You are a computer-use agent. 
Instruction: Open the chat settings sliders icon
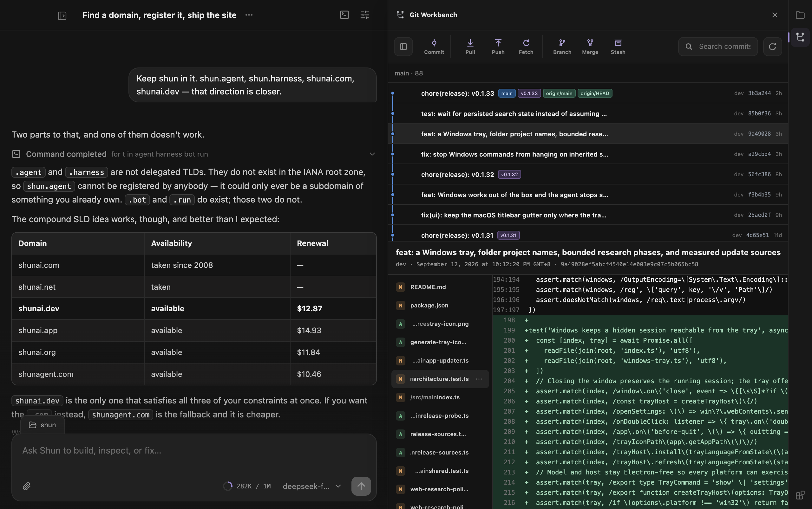[364, 15]
